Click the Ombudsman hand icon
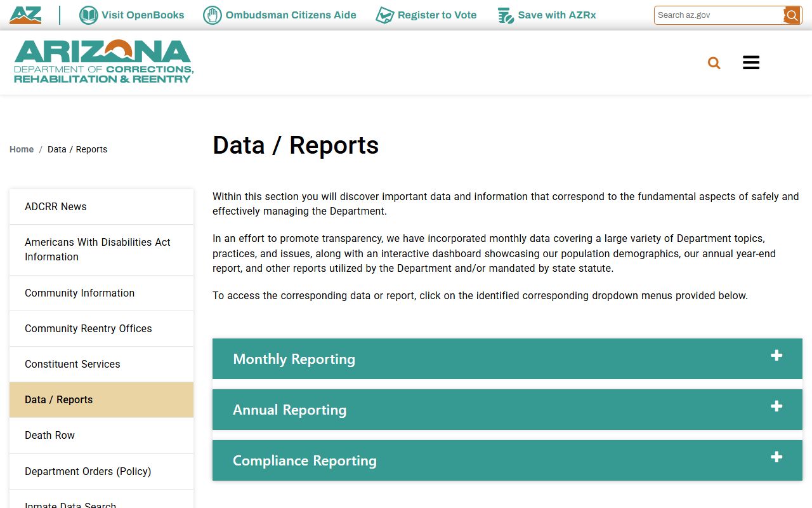 point(212,15)
